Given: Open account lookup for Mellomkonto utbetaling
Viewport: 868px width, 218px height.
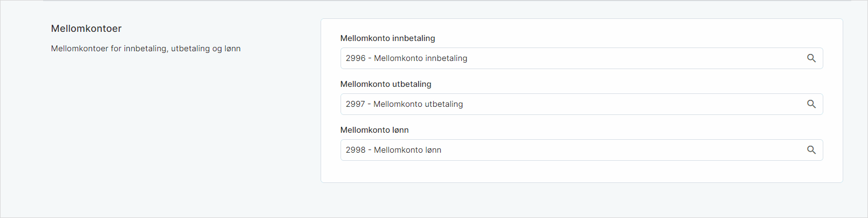Looking at the screenshot, I should (x=811, y=104).
